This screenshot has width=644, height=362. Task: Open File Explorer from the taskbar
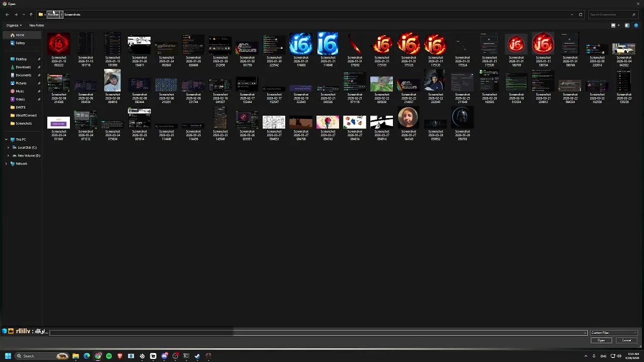(75, 356)
